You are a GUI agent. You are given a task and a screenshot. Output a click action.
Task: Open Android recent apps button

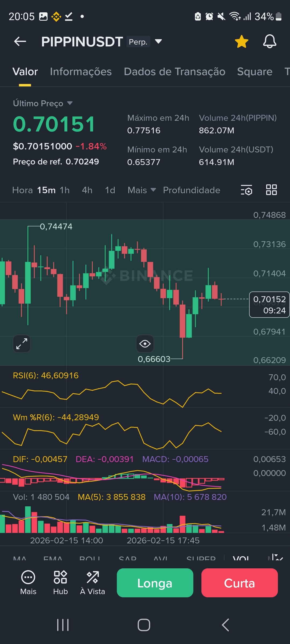click(x=63, y=625)
